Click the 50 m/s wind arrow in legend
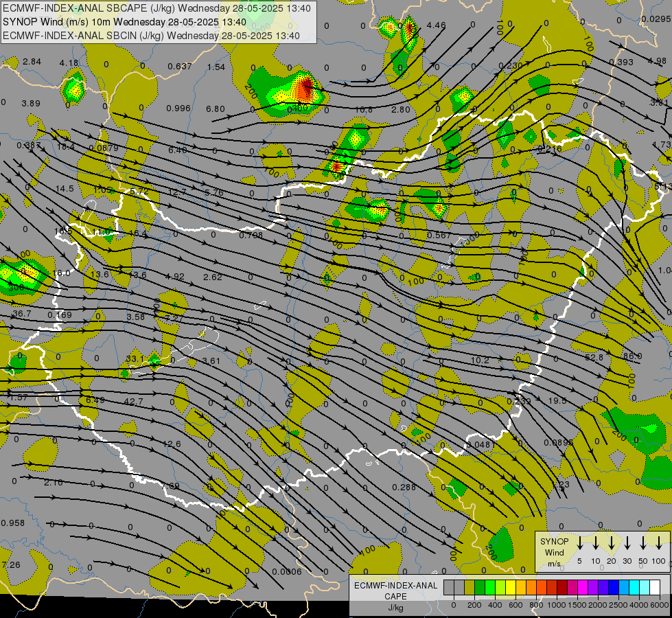 click(643, 543)
